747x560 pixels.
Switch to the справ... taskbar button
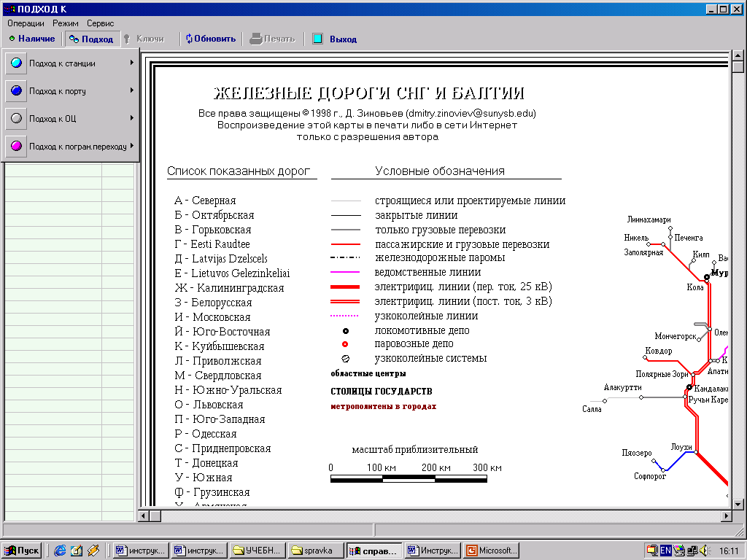(374, 551)
